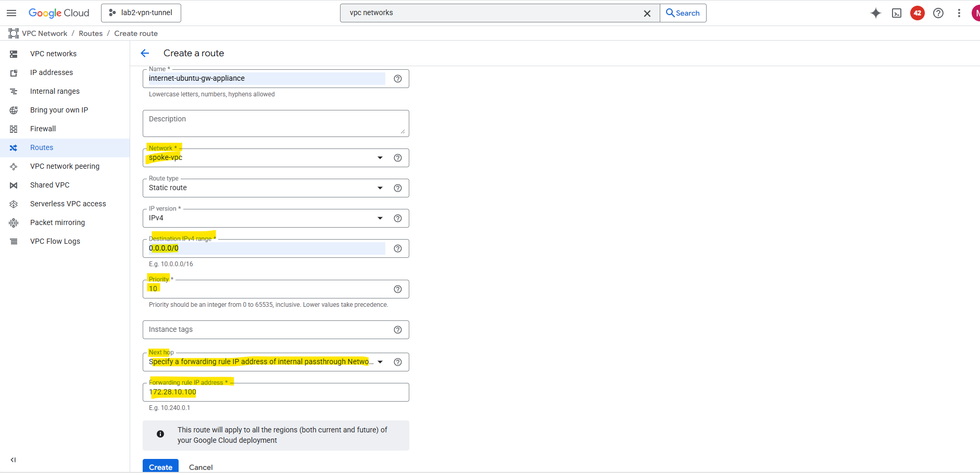The height and width of the screenshot is (473, 980).
Task: Show help for the IP version field
Action: click(x=398, y=218)
